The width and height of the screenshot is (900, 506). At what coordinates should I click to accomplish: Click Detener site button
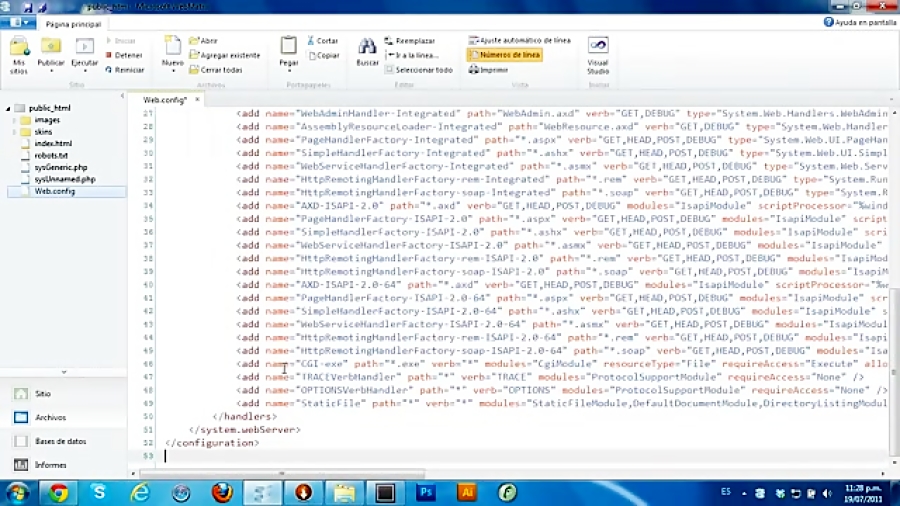(x=124, y=55)
